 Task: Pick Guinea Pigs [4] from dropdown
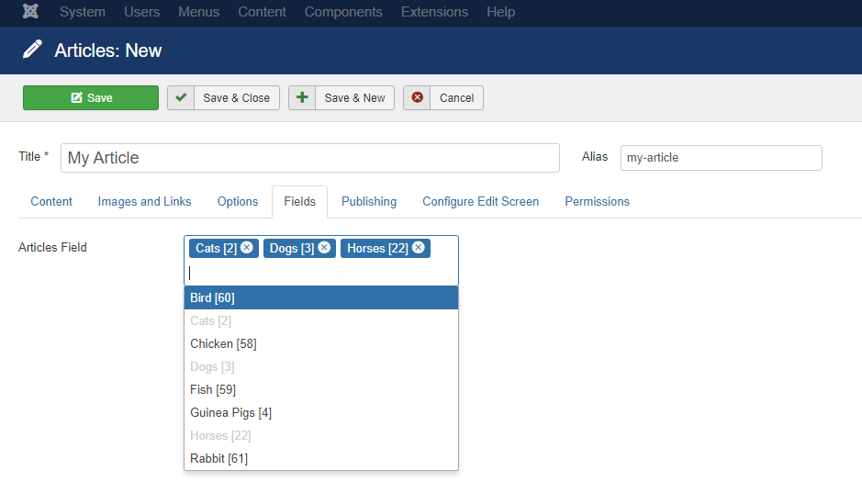click(x=321, y=413)
